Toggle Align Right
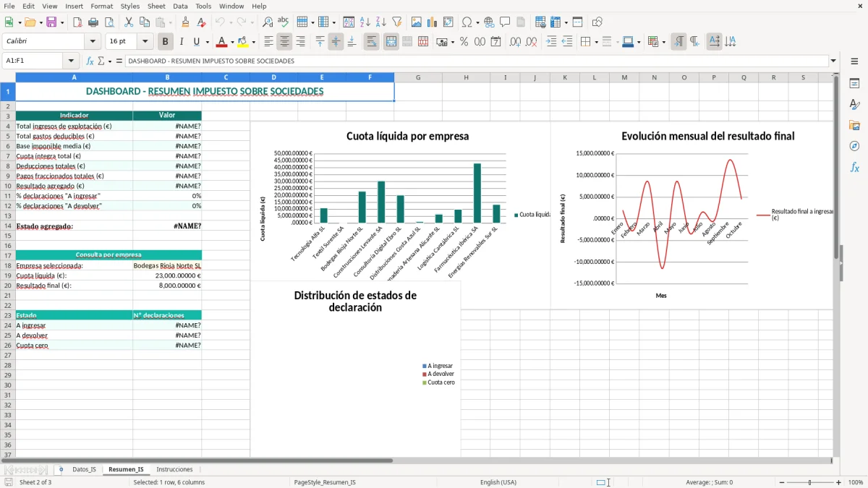 click(x=301, y=42)
